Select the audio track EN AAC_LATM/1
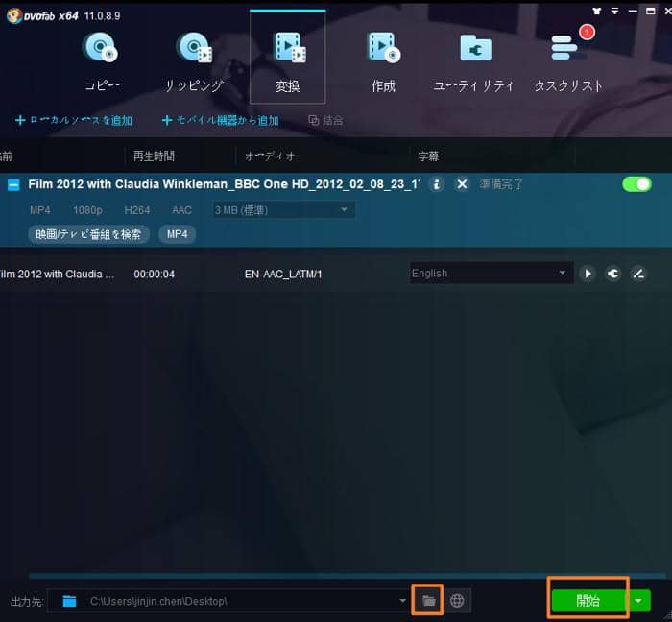The image size is (672, 622). click(283, 275)
